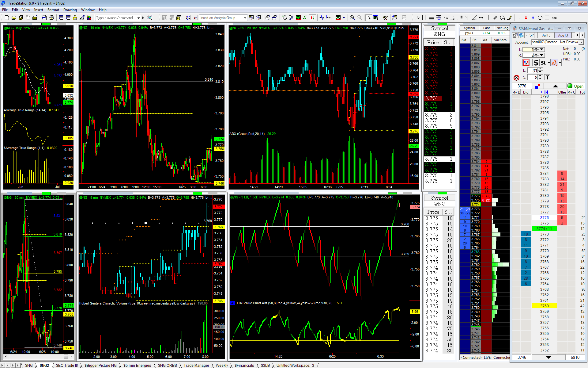Click the bar spacing compress icon

tap(322, 18)
